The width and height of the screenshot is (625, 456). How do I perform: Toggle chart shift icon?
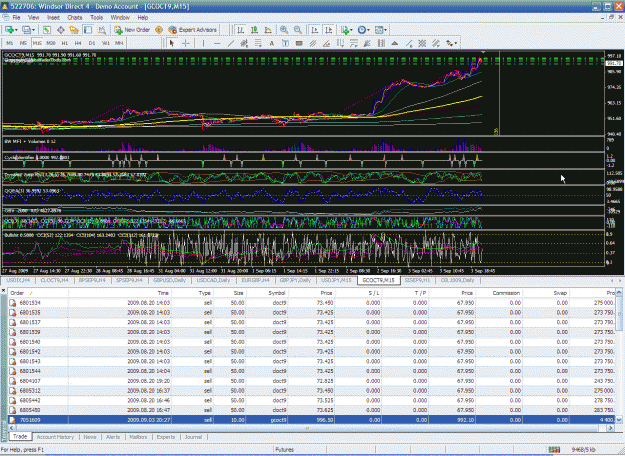coord(329,30)
